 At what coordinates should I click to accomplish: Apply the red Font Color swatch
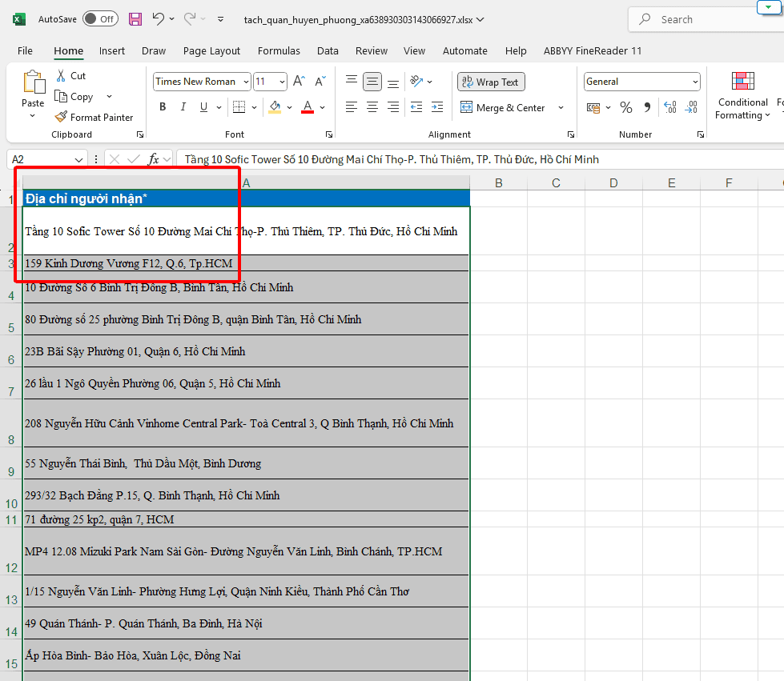[x=308, y=107]
